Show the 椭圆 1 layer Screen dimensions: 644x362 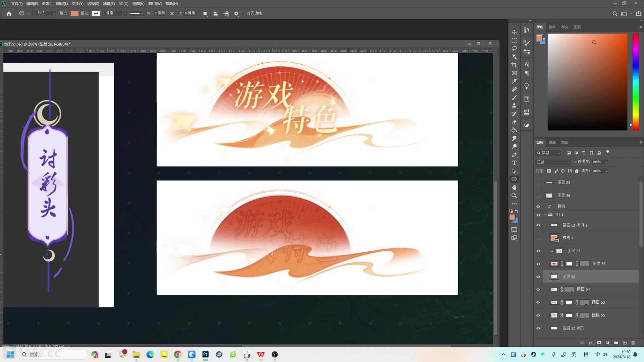(538, 238)
